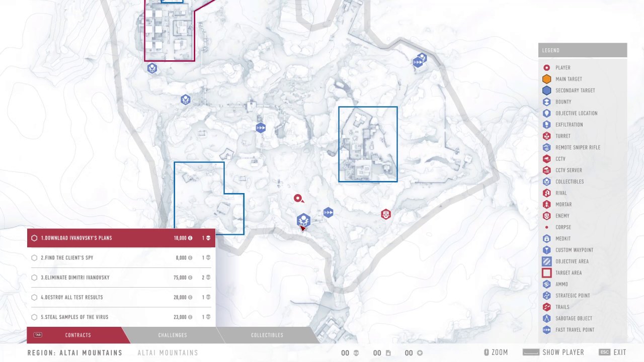Tick the hexagon for Find the Client's Spy
Screen dimensions: 644x362
tap(34, 258)
